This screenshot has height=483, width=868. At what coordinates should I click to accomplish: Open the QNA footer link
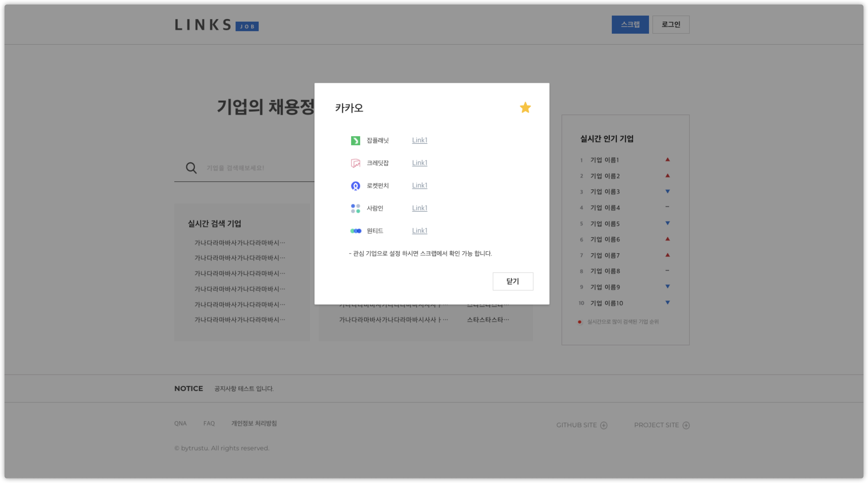click(180, 424)
